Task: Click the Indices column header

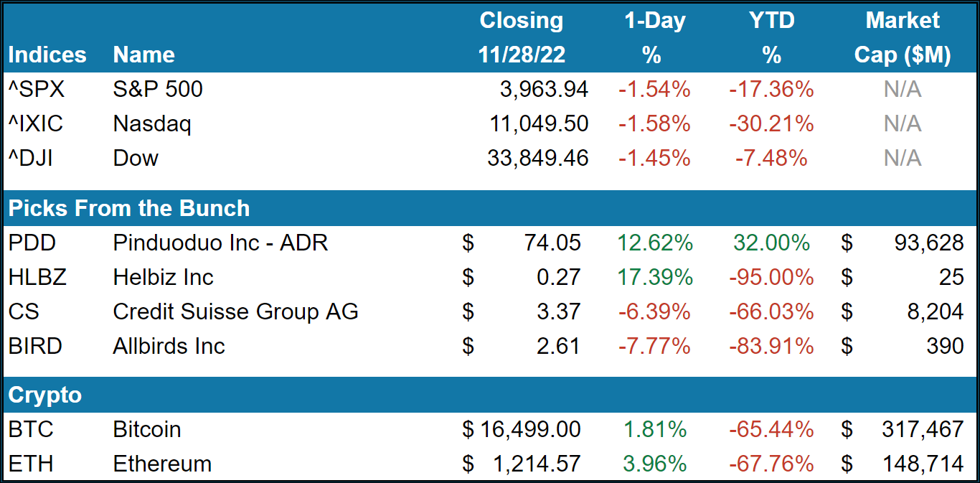Action: coord(47,55)
